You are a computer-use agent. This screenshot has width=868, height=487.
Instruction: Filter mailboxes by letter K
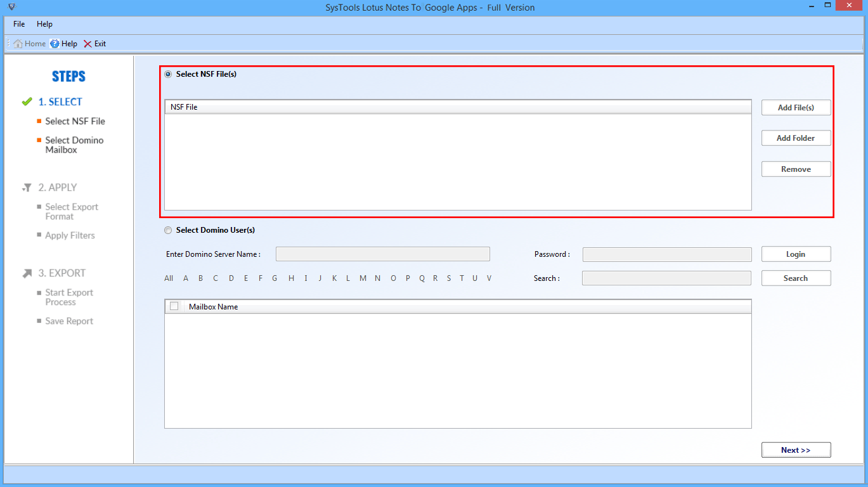pyautogui.click(x=334, y=278)
